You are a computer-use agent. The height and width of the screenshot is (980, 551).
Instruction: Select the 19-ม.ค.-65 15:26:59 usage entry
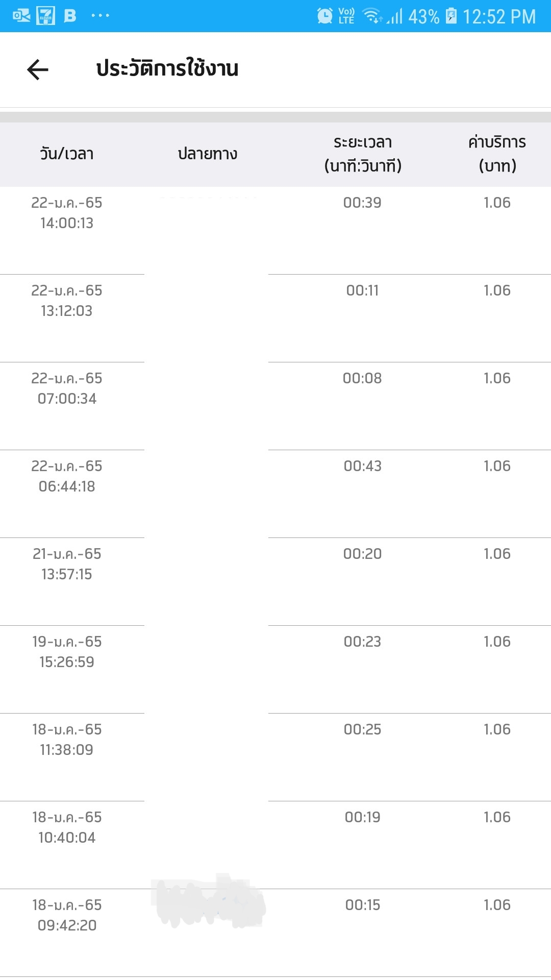(x=67, y=652)
